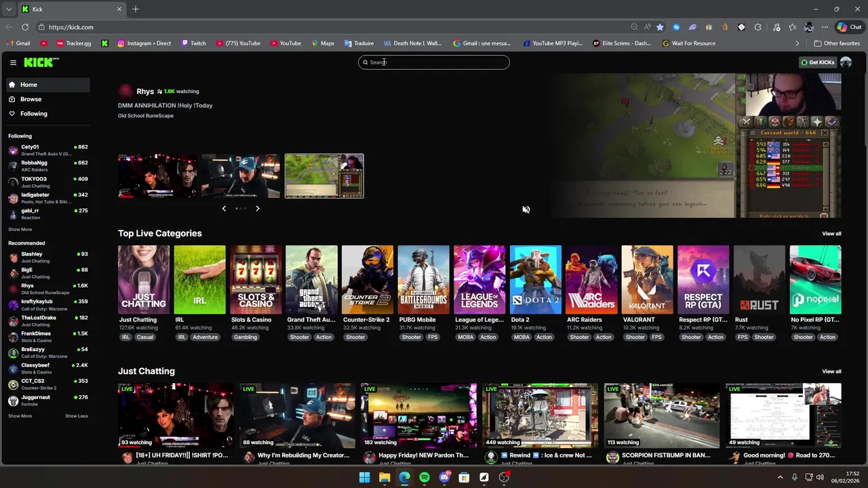Open Slashley recommended channel
This screenshot has height=488, width=868.
pyautogui.click(x=47, y=258)
